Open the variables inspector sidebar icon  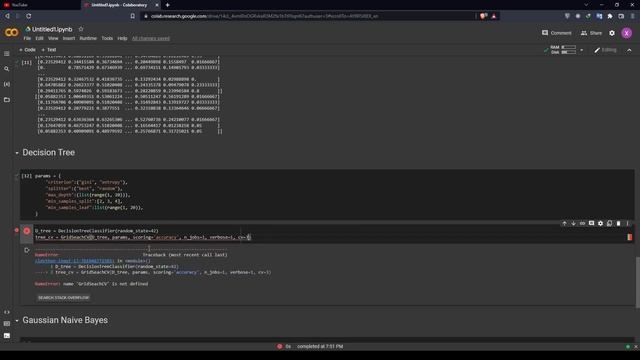pos(7,84)
